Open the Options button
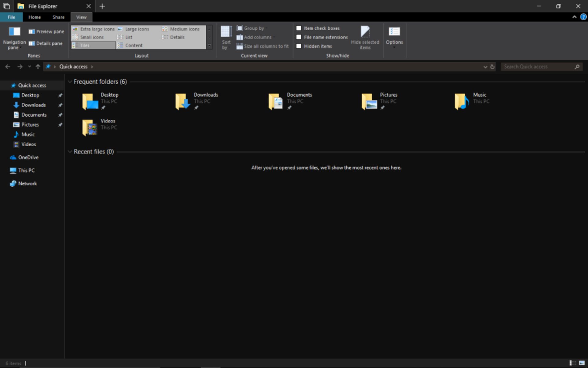The image size is (588, 368). [394, 37]
